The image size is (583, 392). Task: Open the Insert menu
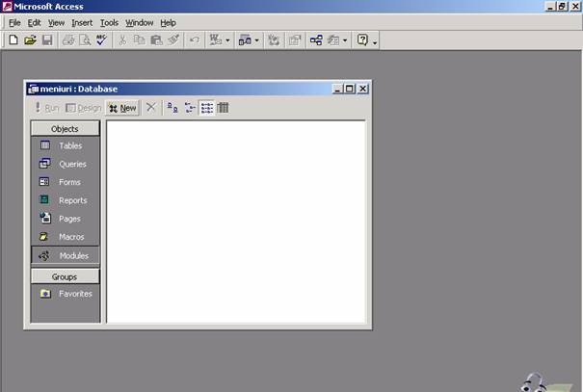pyautogui.click(x=82, y=22)
